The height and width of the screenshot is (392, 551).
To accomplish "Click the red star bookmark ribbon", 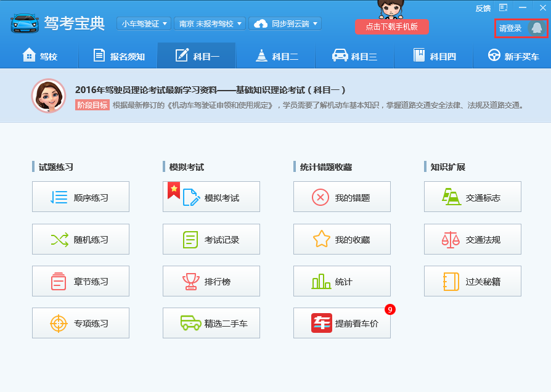I will pos(174,190).
